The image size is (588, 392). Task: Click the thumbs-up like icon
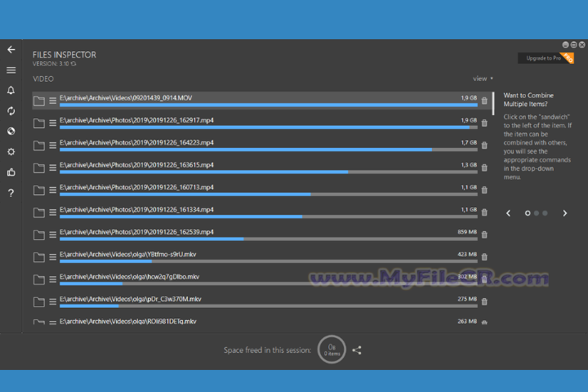[x=11, y=172]
